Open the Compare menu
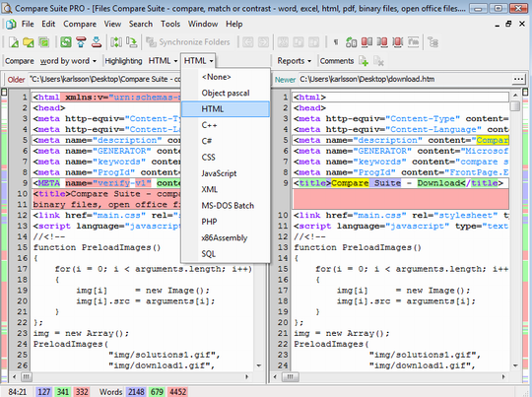This screenshot has height=397, width=532. tap(80, 24)
